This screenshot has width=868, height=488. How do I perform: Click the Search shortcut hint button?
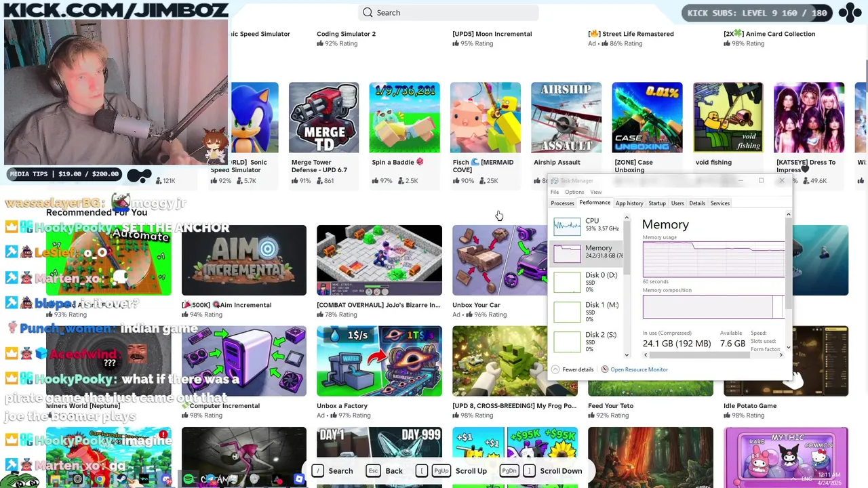(x=333, y=471)
